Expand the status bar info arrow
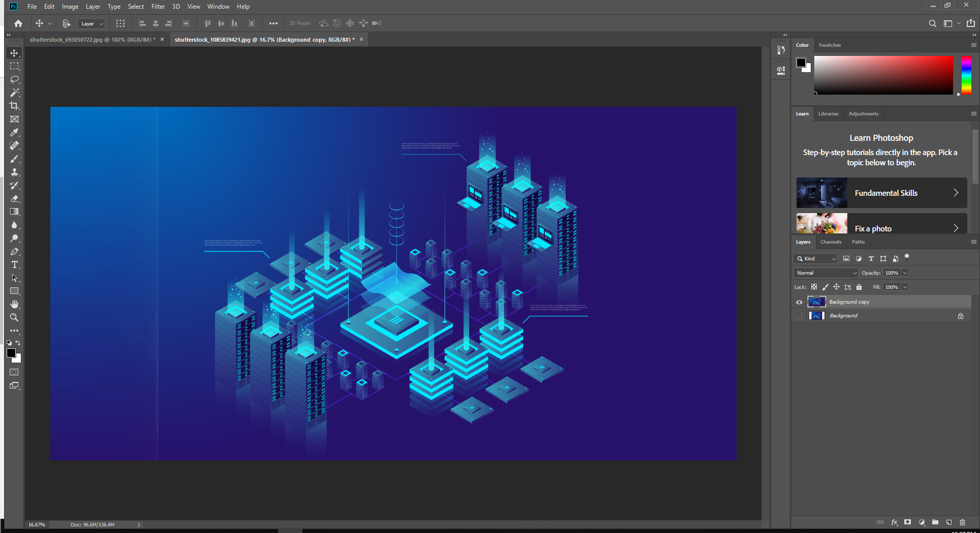This screenshot has width=980, height=533. point(138,524)
